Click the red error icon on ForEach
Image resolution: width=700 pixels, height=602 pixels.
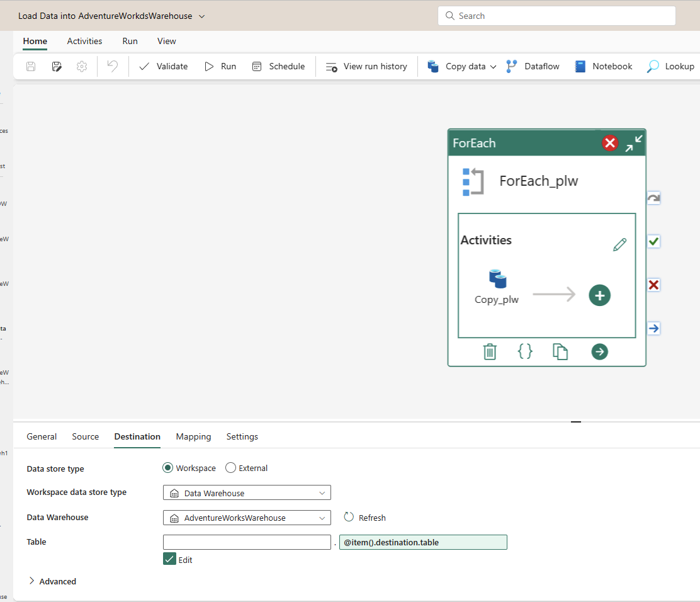coord(610,143)
